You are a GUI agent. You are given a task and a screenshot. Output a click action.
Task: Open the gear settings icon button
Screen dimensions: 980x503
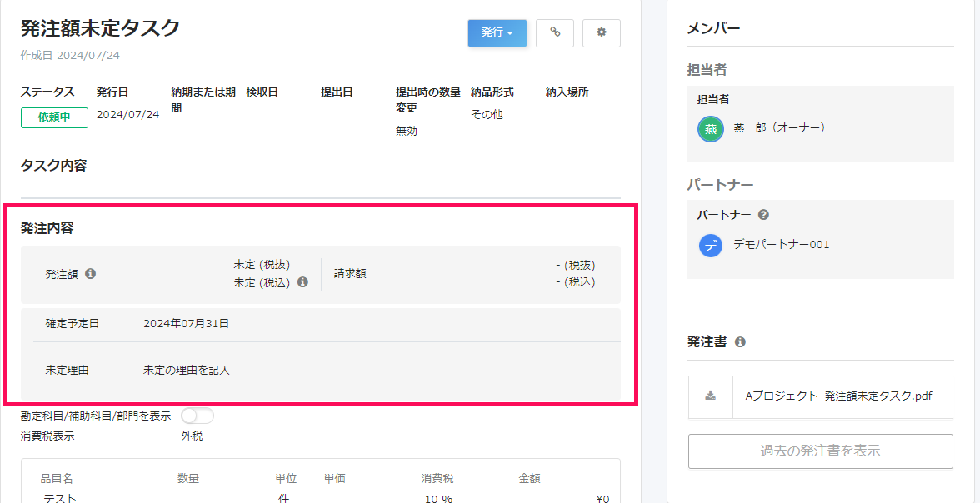coord(602,33)
